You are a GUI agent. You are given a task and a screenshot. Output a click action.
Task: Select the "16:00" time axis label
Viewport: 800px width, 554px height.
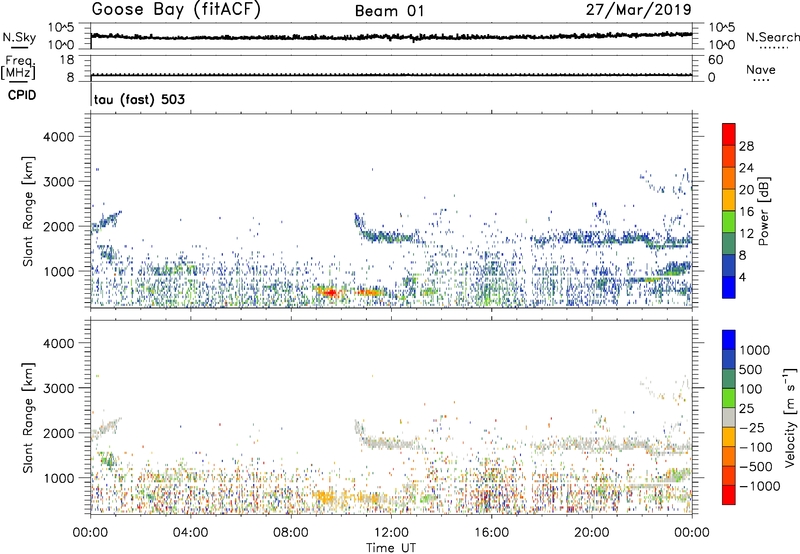[491, 533]
